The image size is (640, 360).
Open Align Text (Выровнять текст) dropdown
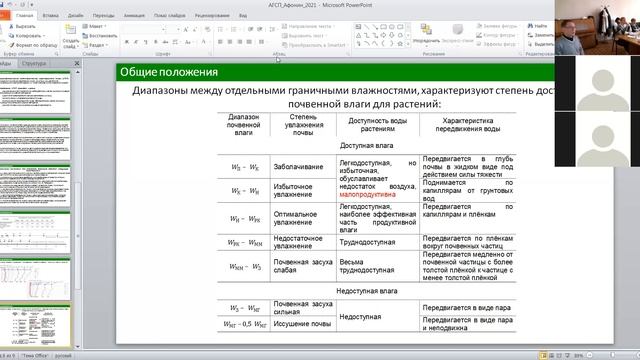[305, 36]
